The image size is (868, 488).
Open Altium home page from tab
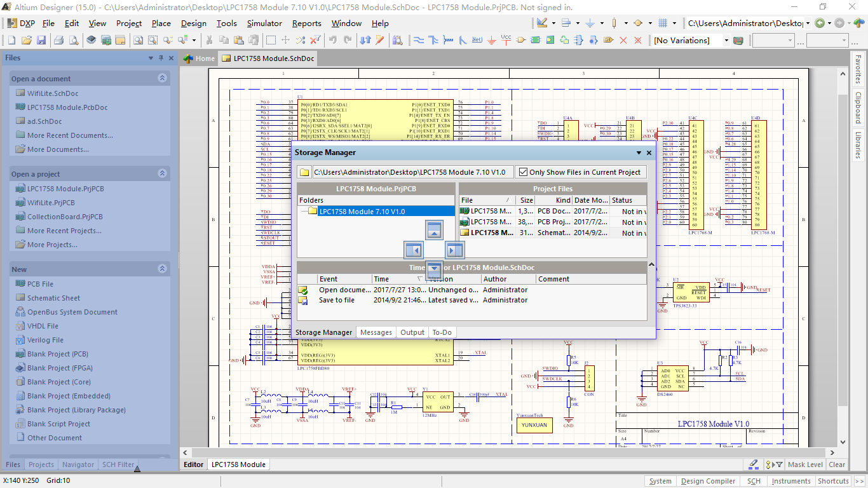click(x=200, y=58)
